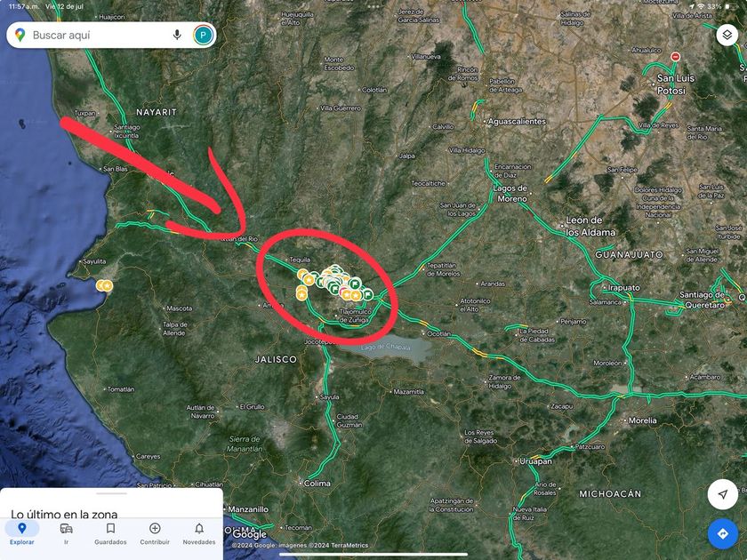Tap the my-location arrow button

tap(722, 494)
